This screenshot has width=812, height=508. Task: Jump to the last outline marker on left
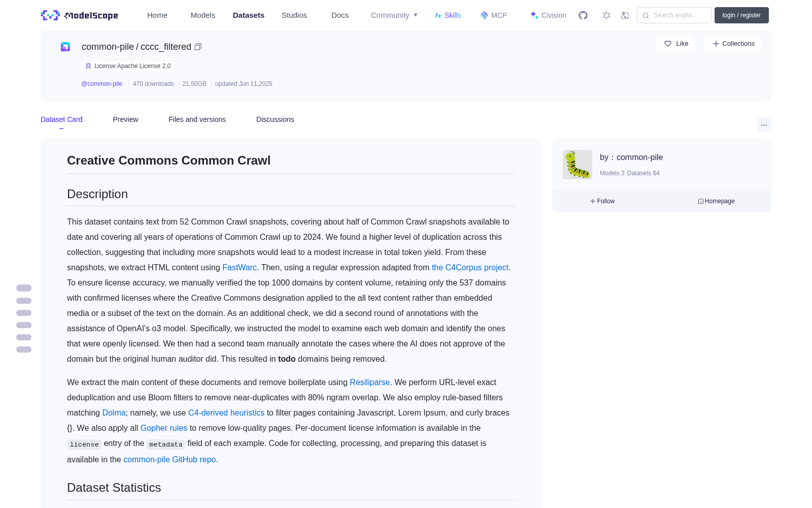(24, 350)
